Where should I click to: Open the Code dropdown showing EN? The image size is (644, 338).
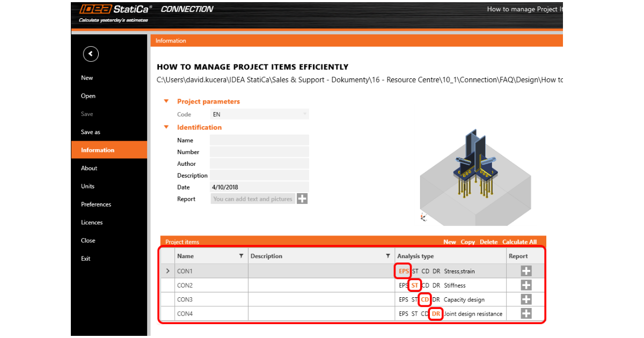tap(259, 114)
